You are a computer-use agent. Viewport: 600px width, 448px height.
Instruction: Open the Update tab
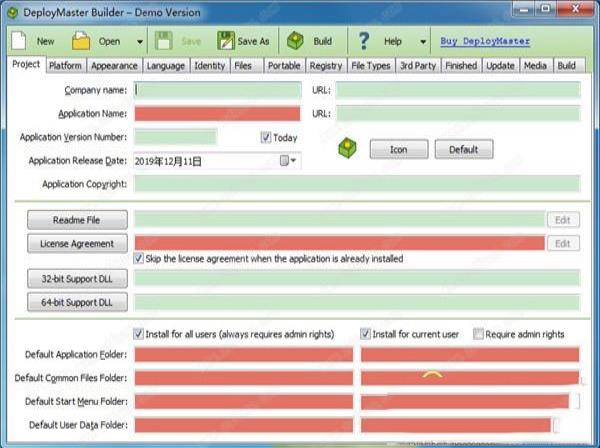coord(501,66)
